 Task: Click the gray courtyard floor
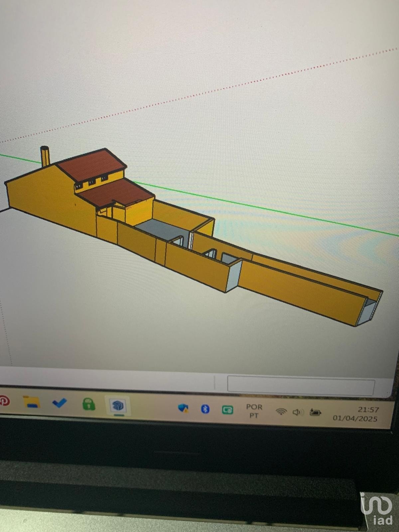[x=160, y=229]
